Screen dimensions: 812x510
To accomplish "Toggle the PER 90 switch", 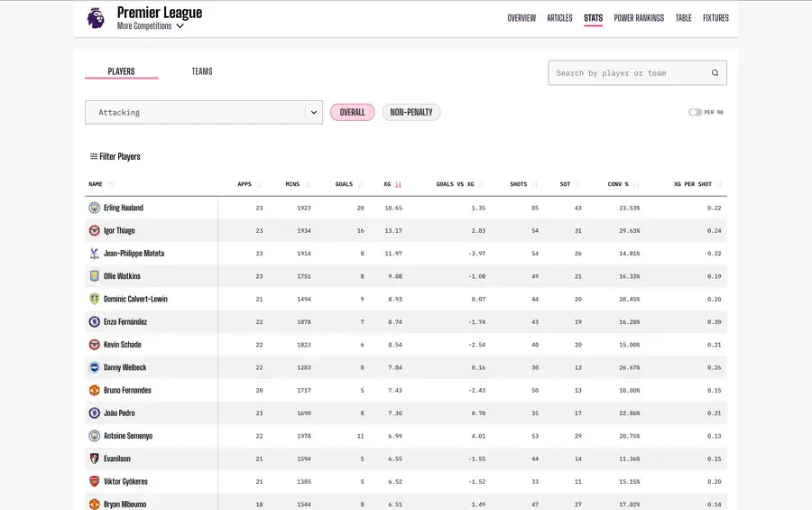I will coord(695,112).
